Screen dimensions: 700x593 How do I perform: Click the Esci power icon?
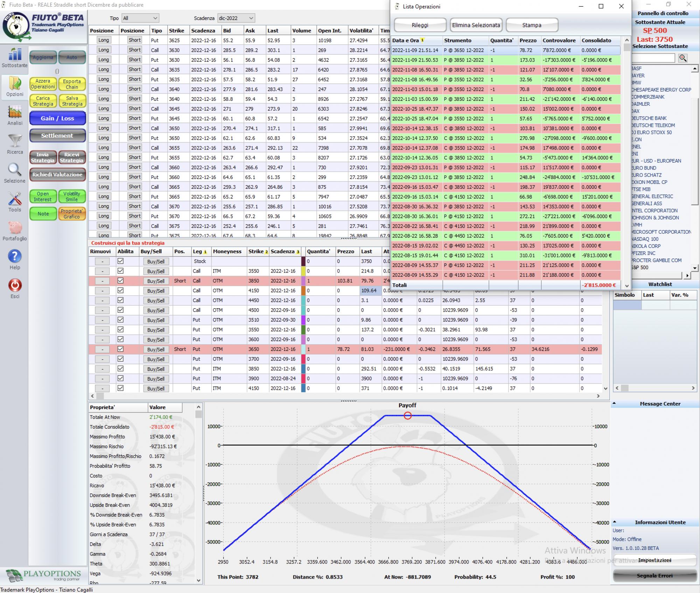14,285
